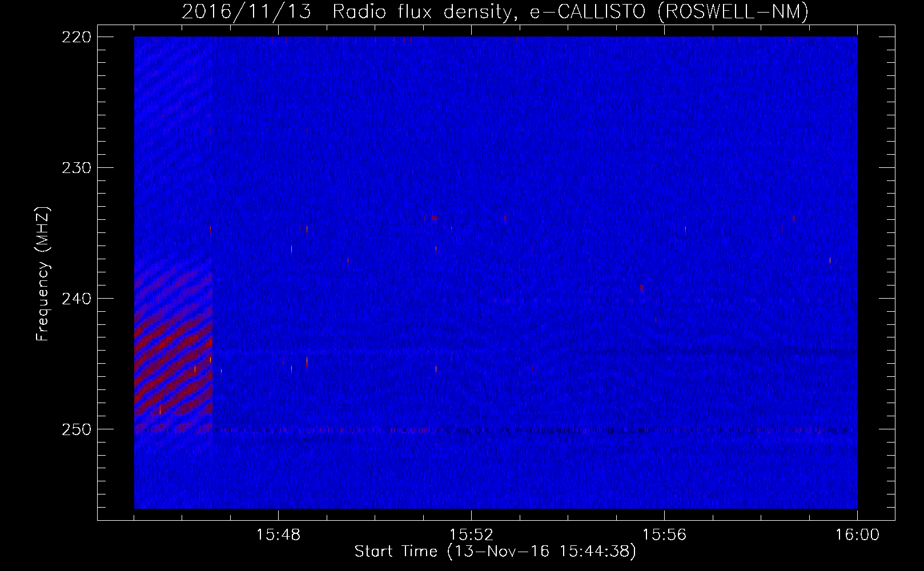Viewport: 924px width, 571px height.
Task: Click the 15:52 time tick label
Action: [x=471, y=535]
